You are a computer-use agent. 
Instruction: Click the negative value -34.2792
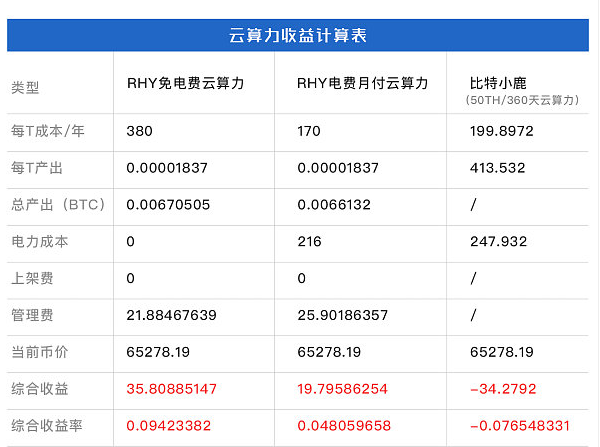[503, 389]
